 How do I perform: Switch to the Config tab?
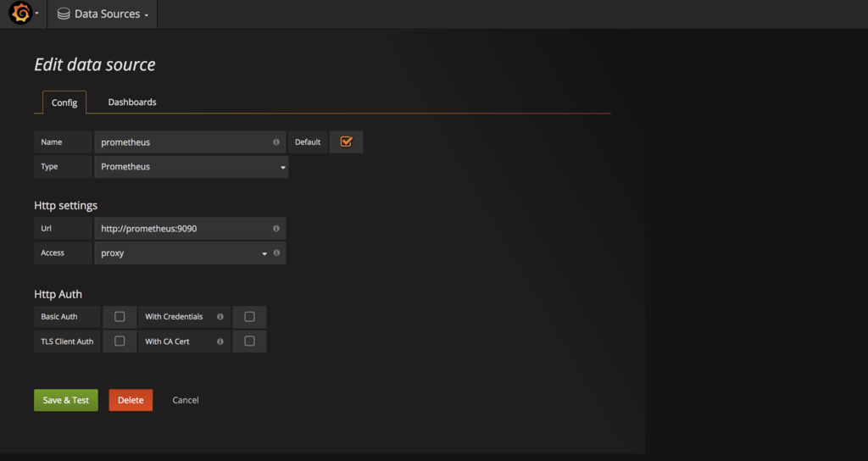(64, 103)
